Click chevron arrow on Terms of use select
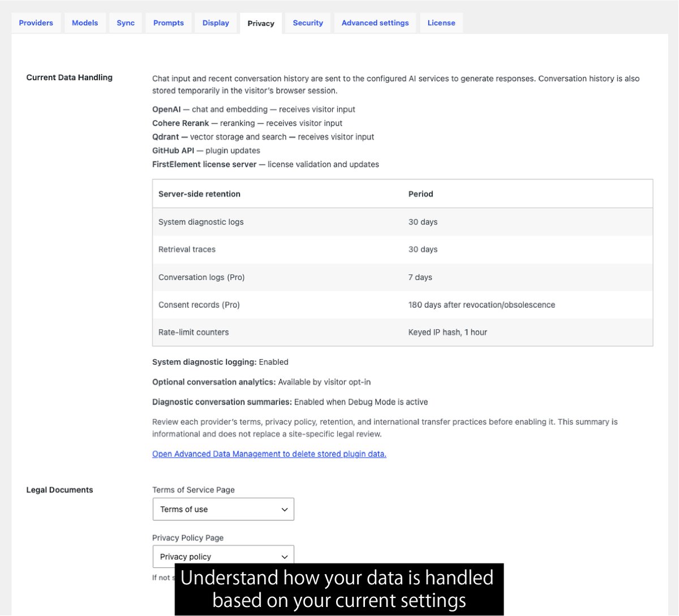Viewport: 679px width, 616px height. 285,510
